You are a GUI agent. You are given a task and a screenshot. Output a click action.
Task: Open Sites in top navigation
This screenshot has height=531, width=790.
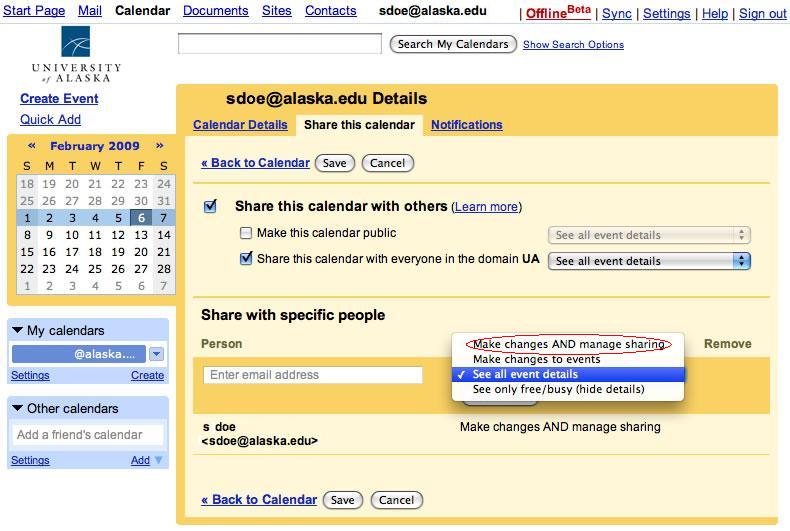[277, 11]
